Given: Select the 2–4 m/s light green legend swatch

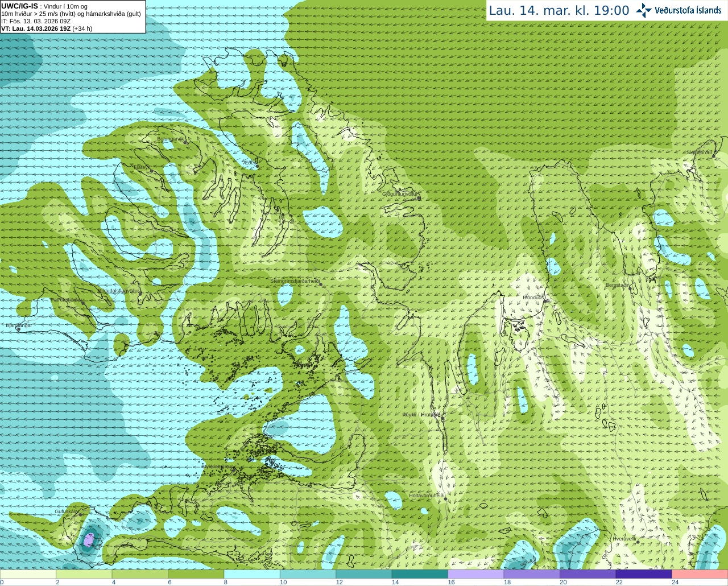Looking at the screenshot, I should click(84, 574).
